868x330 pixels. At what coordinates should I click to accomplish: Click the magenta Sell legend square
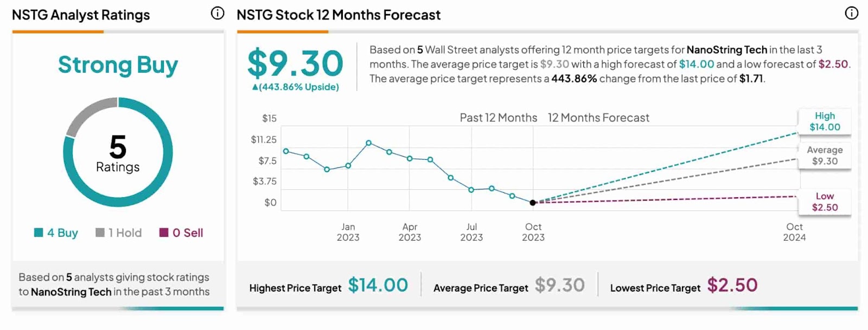pos(164,232)
